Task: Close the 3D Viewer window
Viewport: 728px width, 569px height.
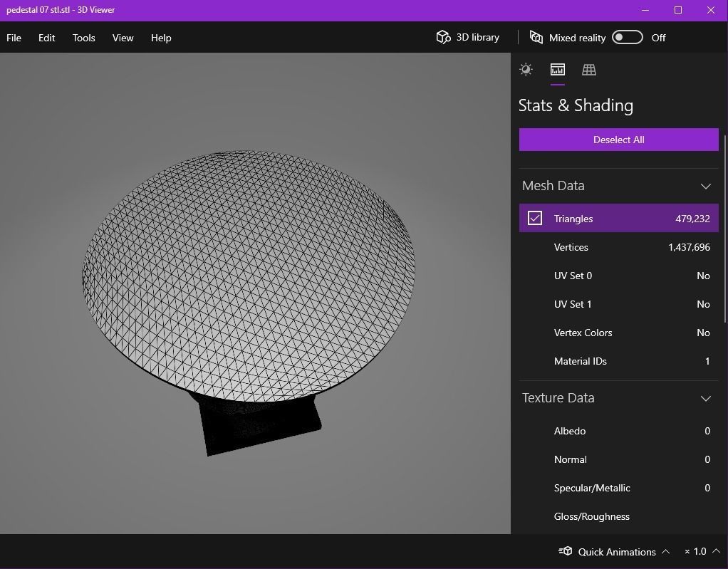Action: 711,10
